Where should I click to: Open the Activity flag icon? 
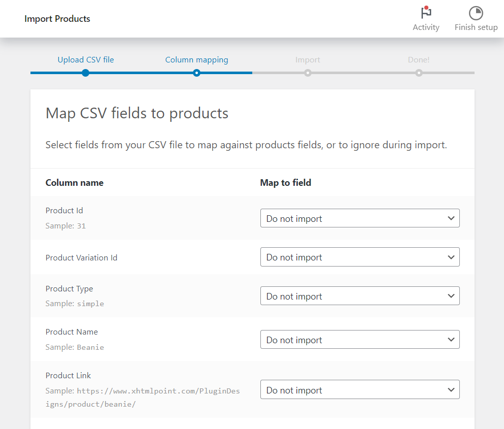(x=426, y=13)
